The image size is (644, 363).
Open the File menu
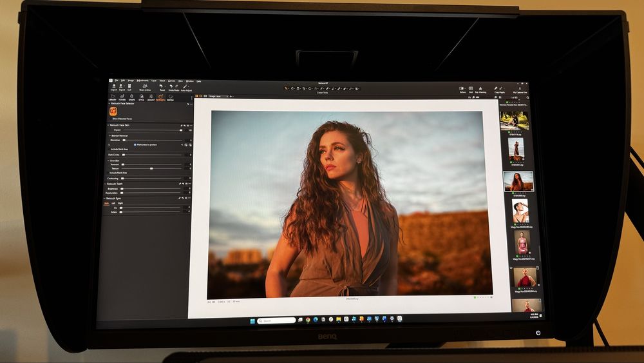[x=117, y=81]
